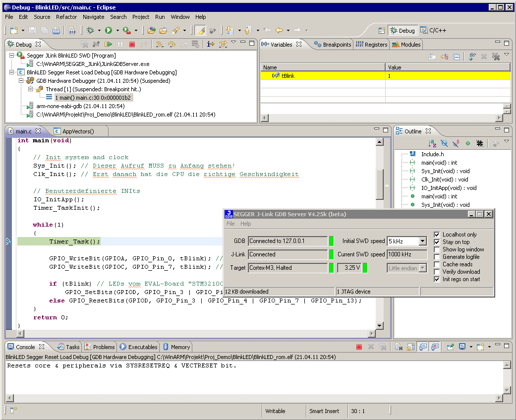Click the New wizard toolbar icon
The height and width of the screenshot is (420, 516).
[14, 31]
